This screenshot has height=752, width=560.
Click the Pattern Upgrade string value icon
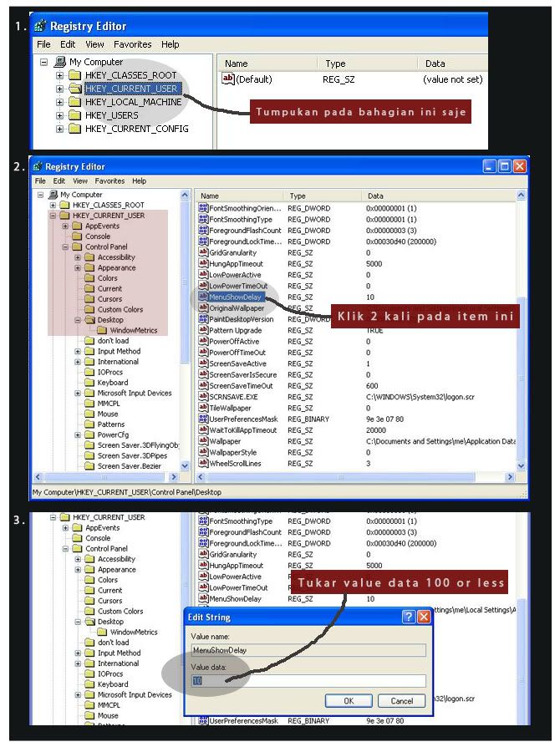click(203, 330)
